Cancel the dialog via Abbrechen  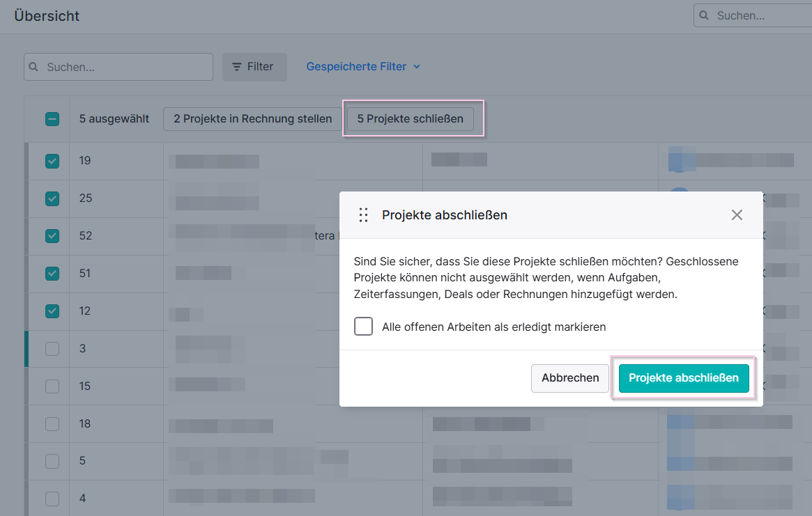569,378
